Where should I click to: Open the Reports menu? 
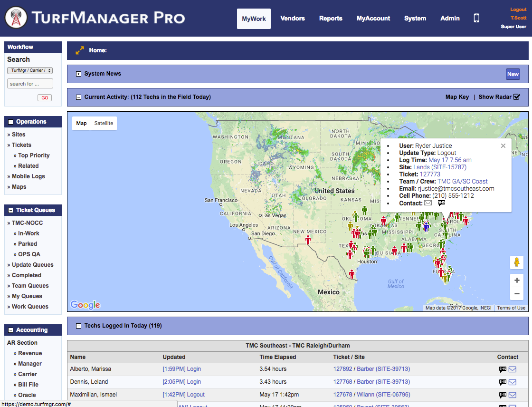(x=331, y=19)
